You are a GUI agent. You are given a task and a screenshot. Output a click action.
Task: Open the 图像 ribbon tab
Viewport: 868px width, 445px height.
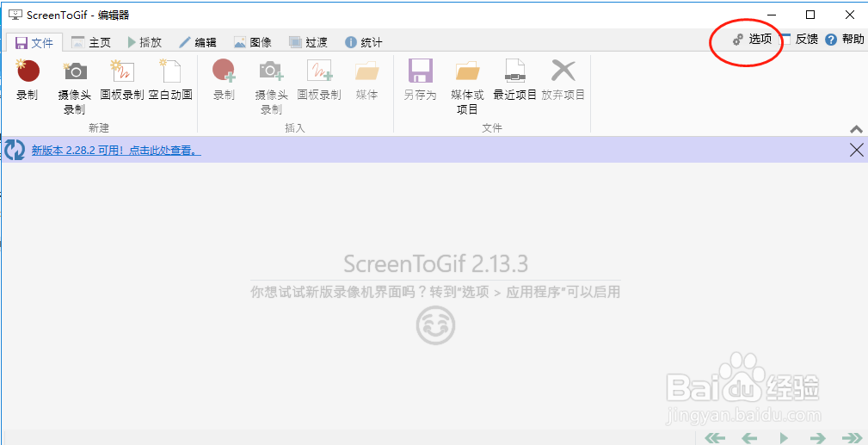coord(252,42)
